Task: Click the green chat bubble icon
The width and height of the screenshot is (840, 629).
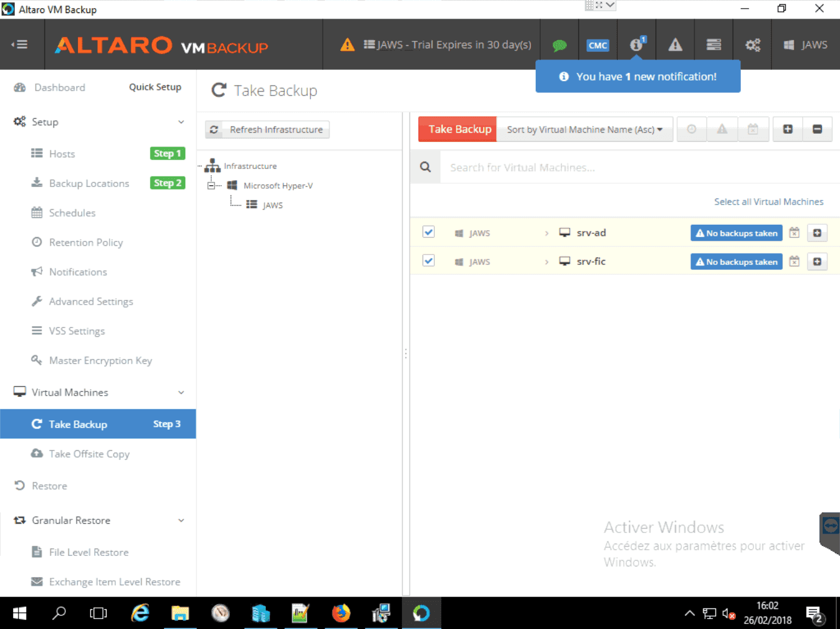Action: click(559, 45)
